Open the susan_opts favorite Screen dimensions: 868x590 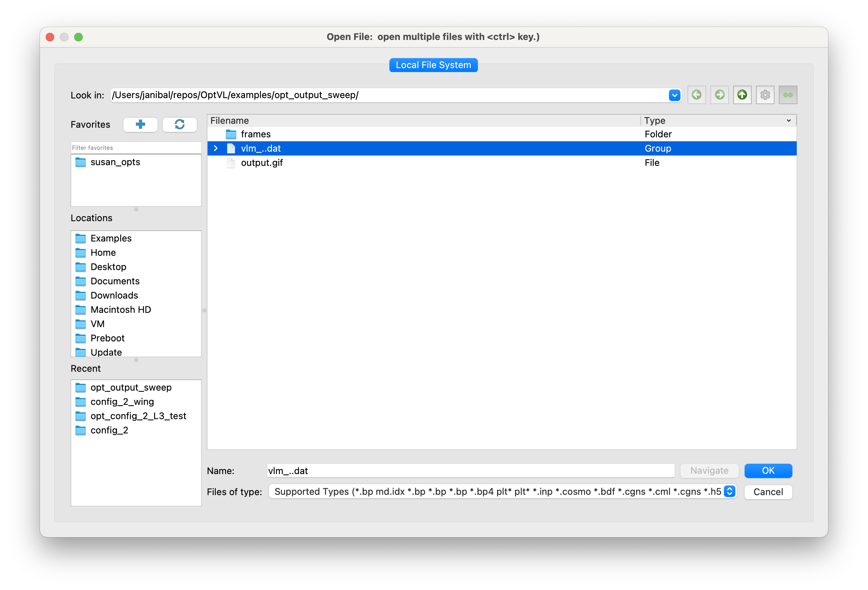136,162
